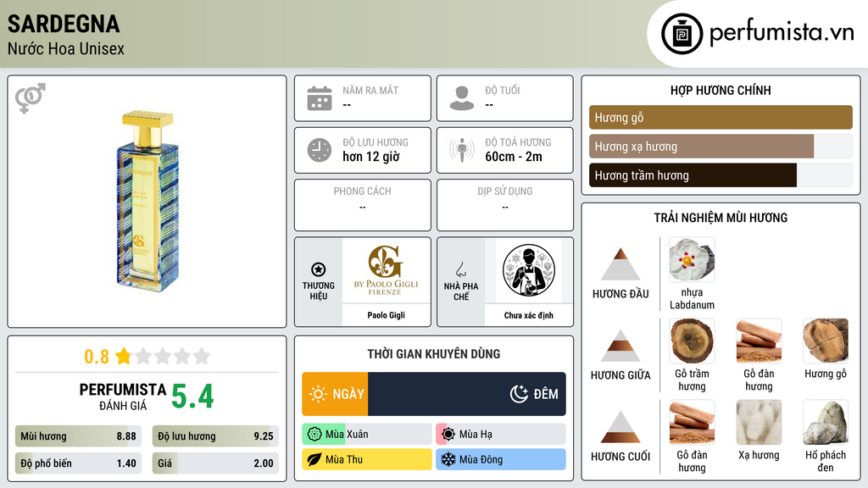Screen dimensions: 868x488
Task: Click the sun icon for Mùa Hạ
Action: [x=448, y=435]
